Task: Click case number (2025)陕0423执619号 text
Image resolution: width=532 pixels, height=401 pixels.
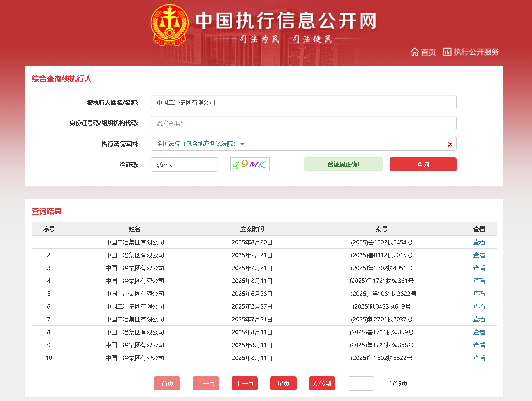Action: pyautogui.click(x=381, y=306)
